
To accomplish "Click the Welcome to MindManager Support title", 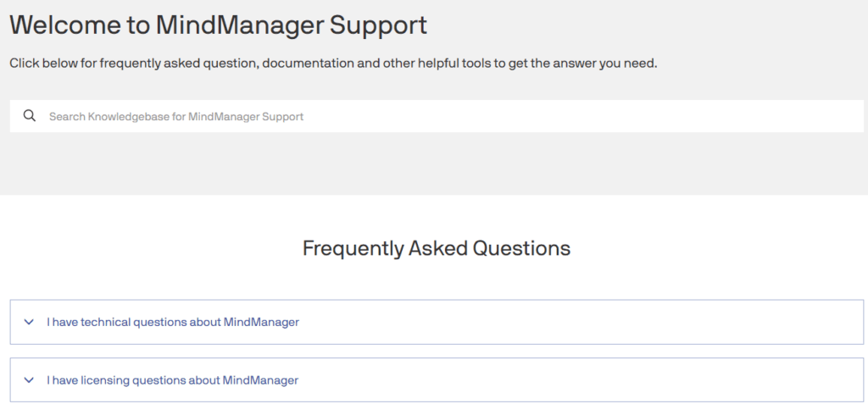I will (x=218, y=25).
